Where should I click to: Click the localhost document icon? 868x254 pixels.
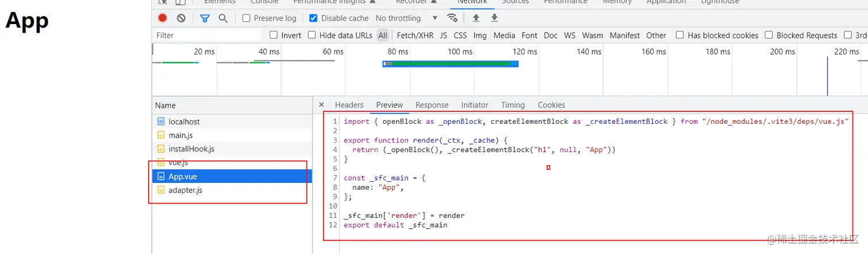point(161,122)
